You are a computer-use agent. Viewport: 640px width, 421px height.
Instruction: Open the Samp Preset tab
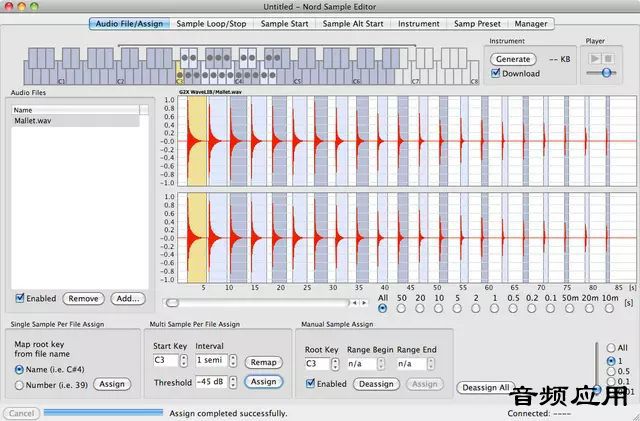point(477,24)
